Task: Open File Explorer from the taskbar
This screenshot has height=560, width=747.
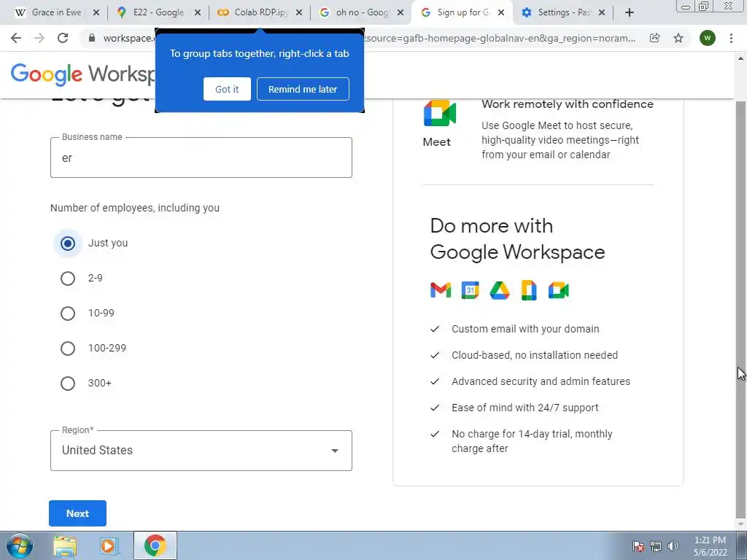Action: [65, 545]
